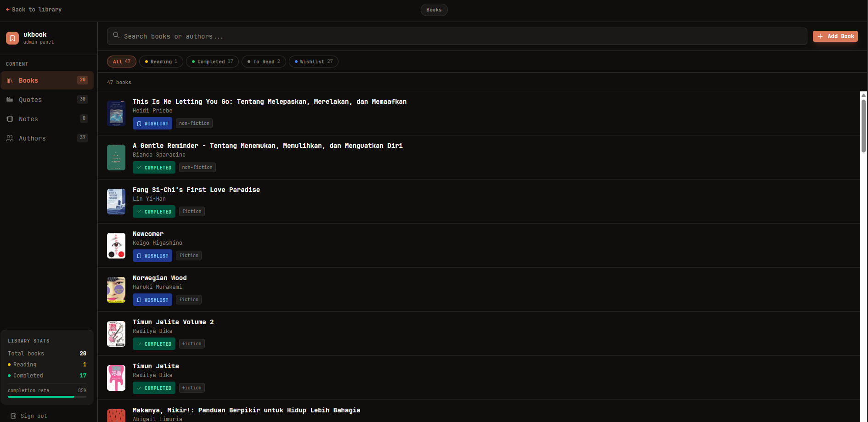Go back to library
868x422 pixels.
pyautogui.click(x=34, y=10)
